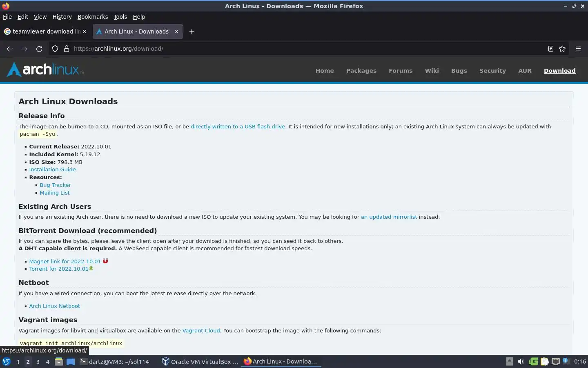Open the Forums nav link
This screenshot has height=368, width=588.
click(401, 71)
